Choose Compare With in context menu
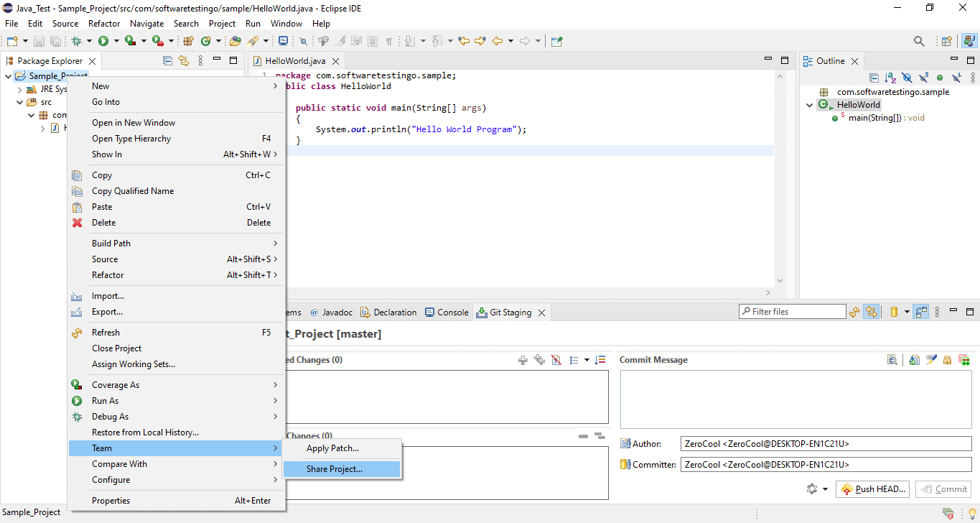This screenshot has width=980, height=523. (176, 464)
